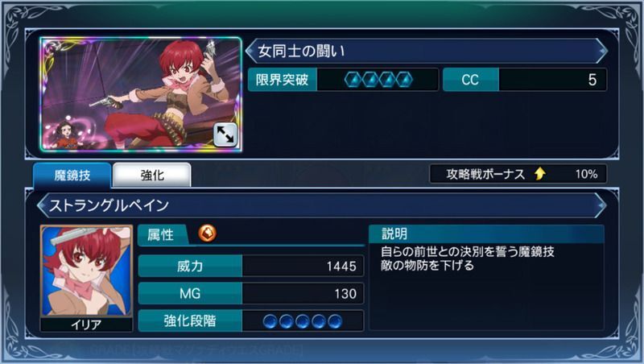Click the 攻略戦ボーナス 10% indicator
This screenshot has height=364, width=644.
coord(518,174)
